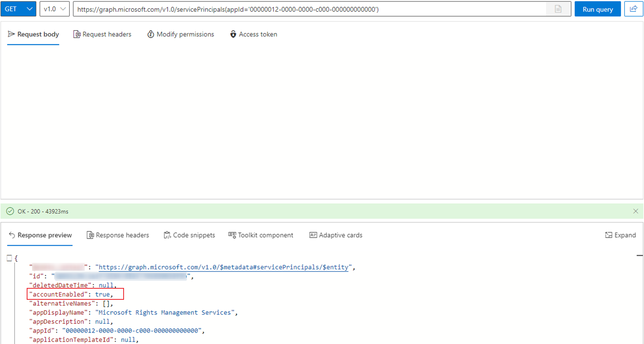Click inside the query URL field

[305, 9]
